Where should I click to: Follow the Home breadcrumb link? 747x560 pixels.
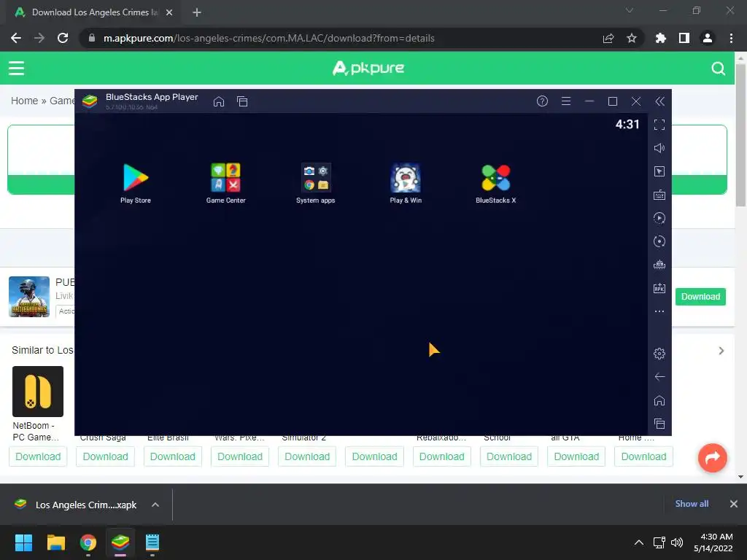click(24, 101)
